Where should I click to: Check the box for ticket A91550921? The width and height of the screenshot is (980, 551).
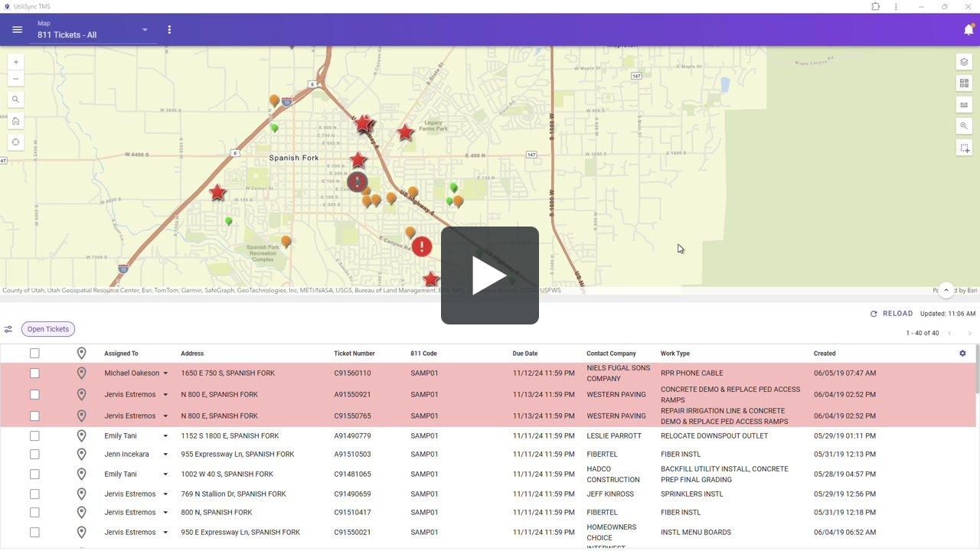pyautogui.click(x=34, y=395)
